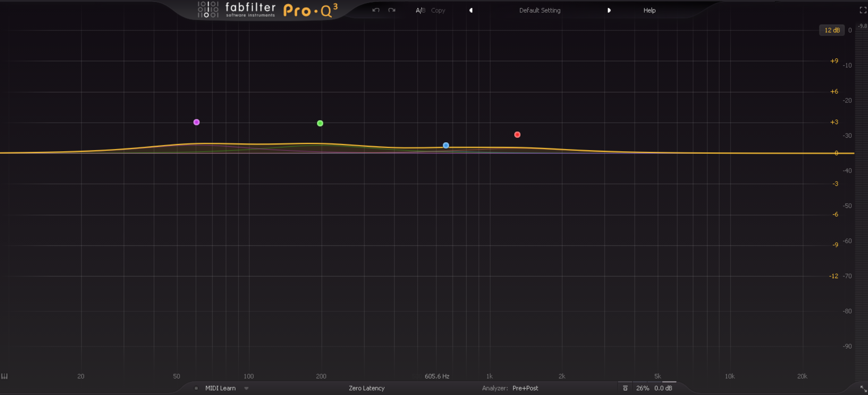868x395 pixels.
Task: Load the previous preset with left arrow
Action: click(471, 10)
